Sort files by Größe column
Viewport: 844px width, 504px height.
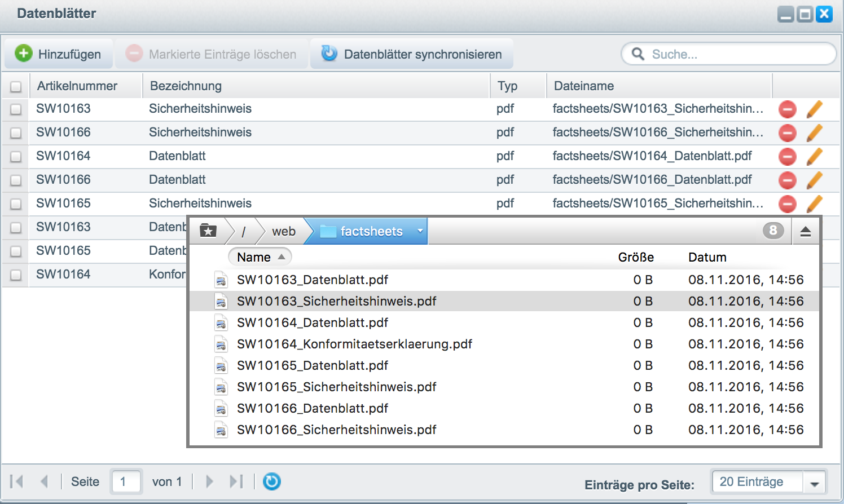(636, 257)
